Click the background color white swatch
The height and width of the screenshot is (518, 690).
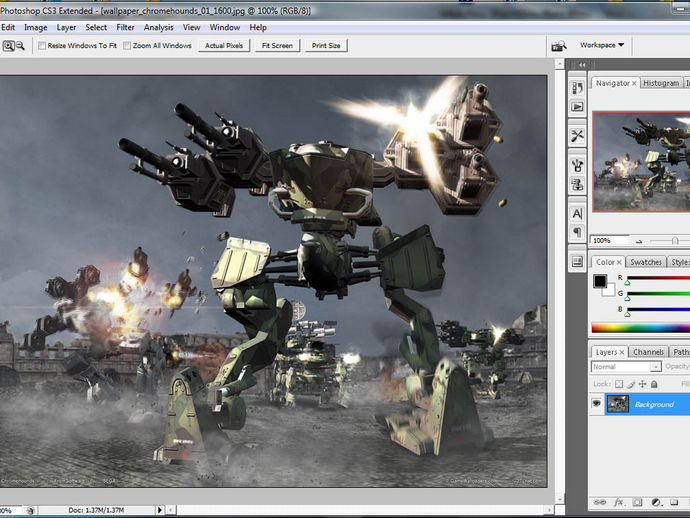coord(610,291)
